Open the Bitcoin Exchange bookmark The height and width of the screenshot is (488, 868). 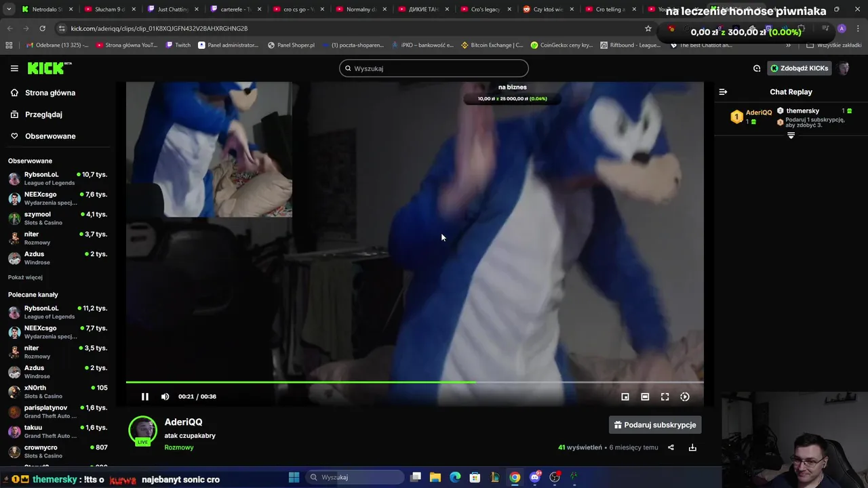click(492, 45)
